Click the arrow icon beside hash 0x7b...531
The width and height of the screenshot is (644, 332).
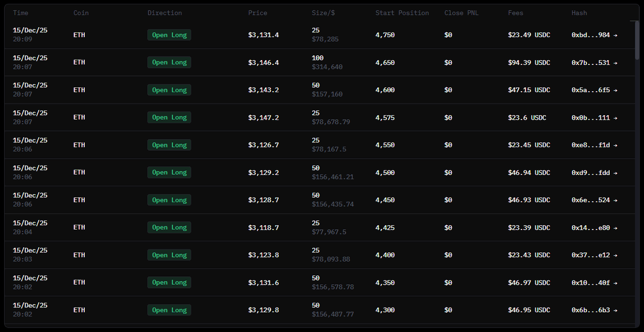pos(615,63)
